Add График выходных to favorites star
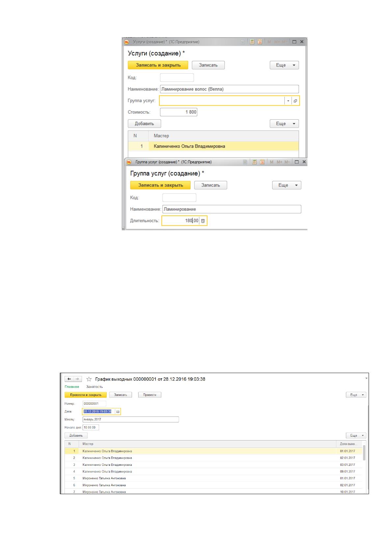The height and width of the screenshot is (554, 392). [89, 379]
